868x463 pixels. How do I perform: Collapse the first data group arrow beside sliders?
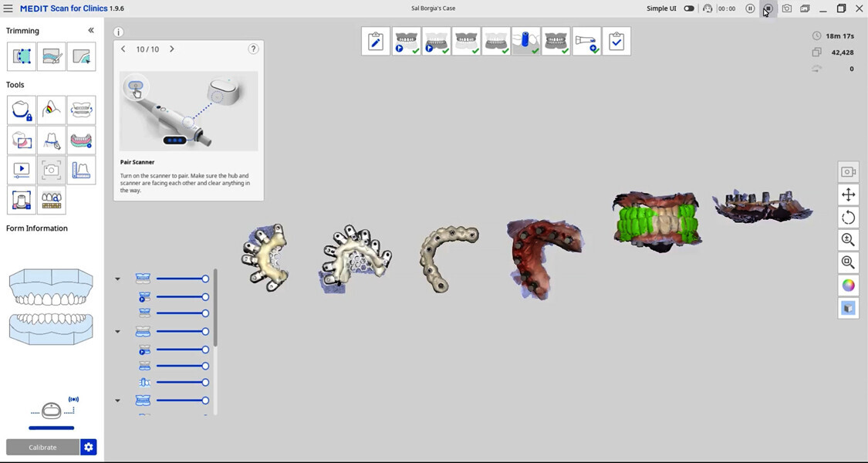tap(117, 279)
